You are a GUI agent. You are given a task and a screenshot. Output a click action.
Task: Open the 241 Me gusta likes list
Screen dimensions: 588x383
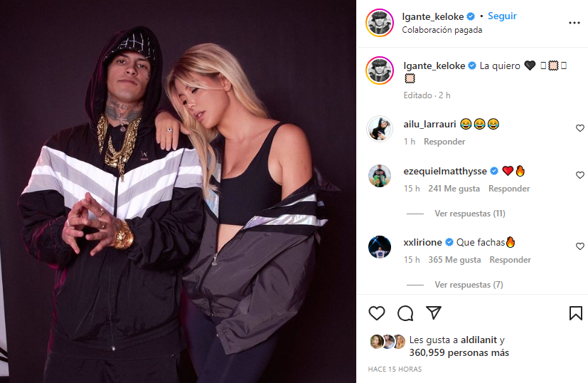[x=454, y=189]
